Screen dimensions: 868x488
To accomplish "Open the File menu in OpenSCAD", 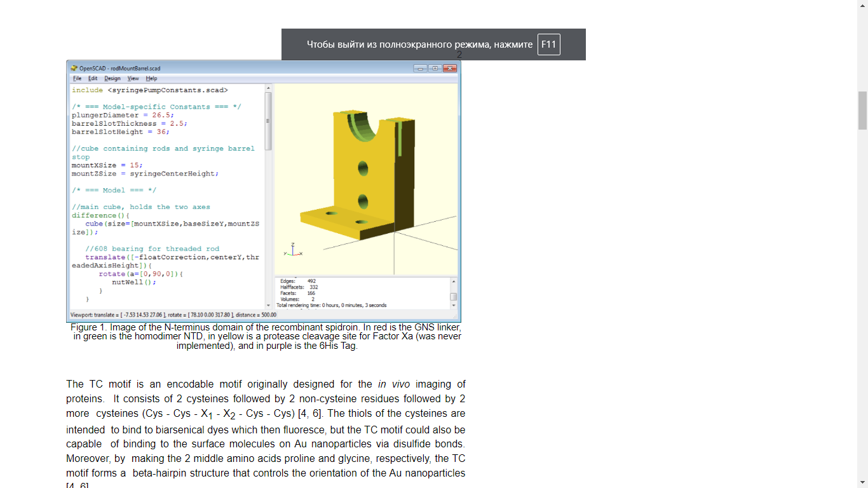I will click(77, 78).
